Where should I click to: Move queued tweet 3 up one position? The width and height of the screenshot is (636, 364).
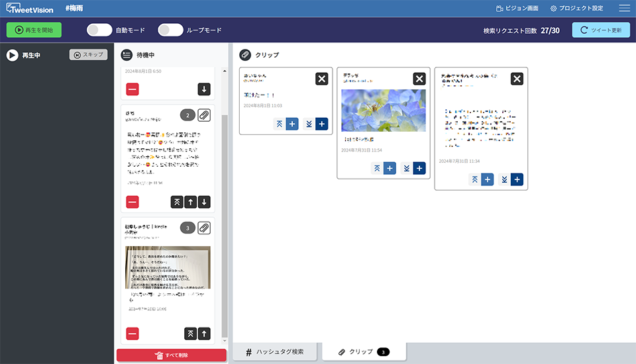[x=204, y=334]
